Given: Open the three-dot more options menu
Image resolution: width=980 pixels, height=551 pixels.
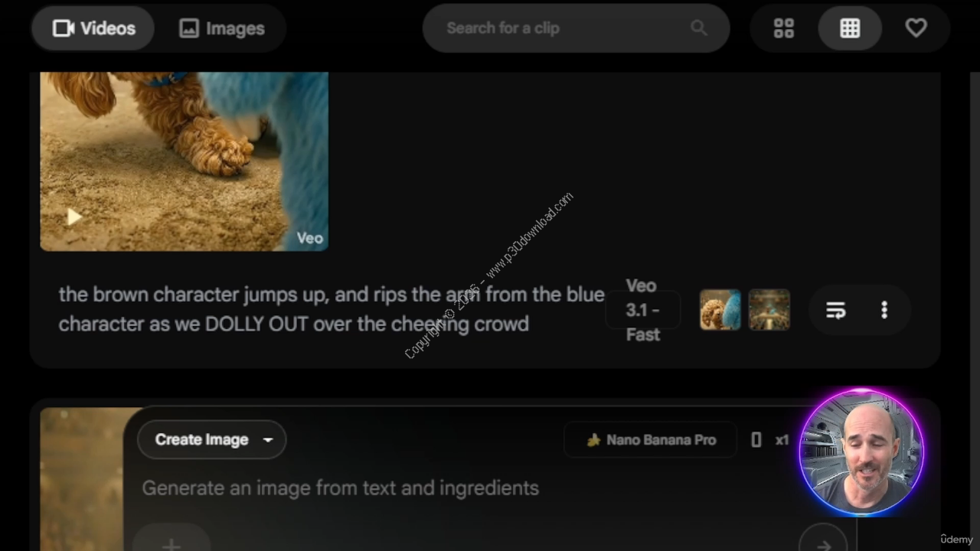Looking at the screenshot, I should (x=884, y=310).
